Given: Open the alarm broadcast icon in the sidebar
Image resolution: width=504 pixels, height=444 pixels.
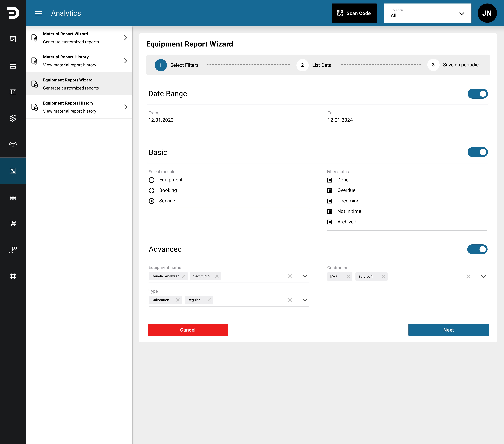Looking at the screenshot, I should tap(13, 144).
